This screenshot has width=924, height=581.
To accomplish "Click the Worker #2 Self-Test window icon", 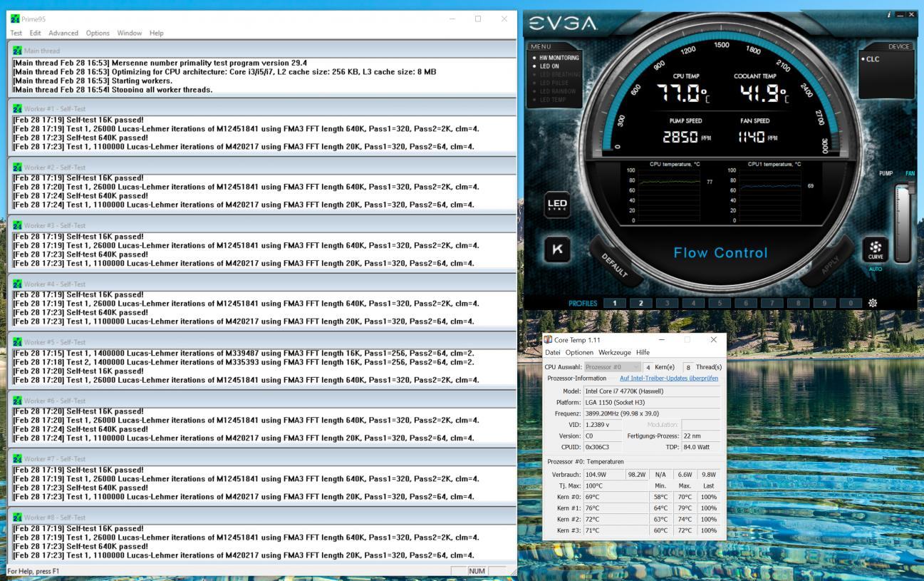I will [18, 168].
